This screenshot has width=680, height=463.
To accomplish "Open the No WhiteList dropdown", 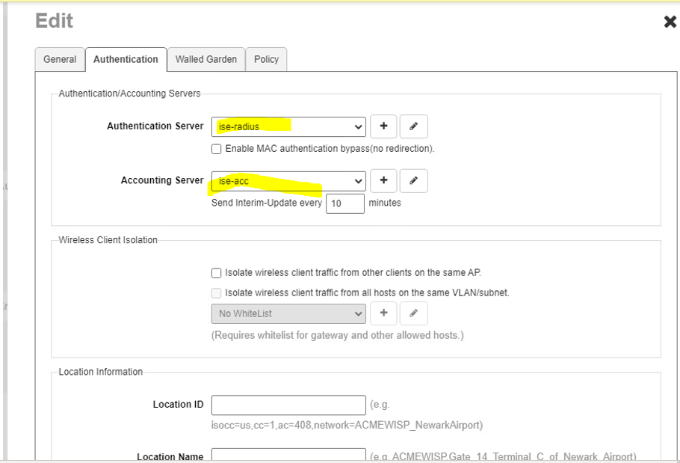I will (288, 314).
